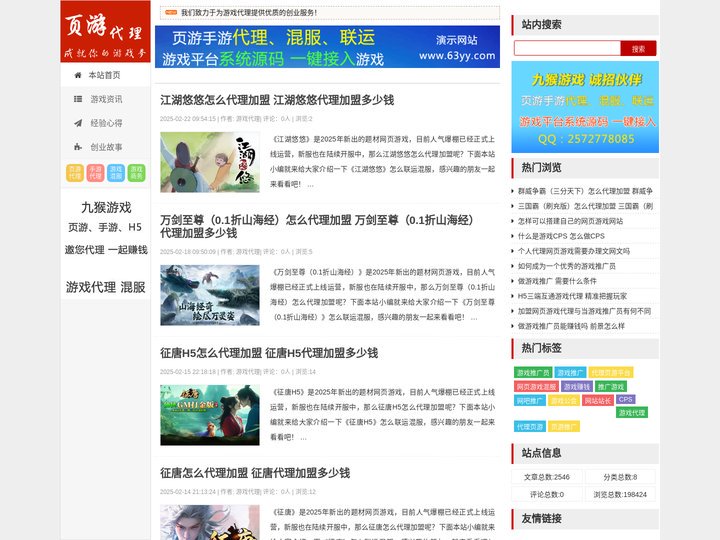Click the 征唐H5 GM金版 article thumbnail
This screenshot has width=720, height=540.
pyautogui.click(x=210, y=415)
